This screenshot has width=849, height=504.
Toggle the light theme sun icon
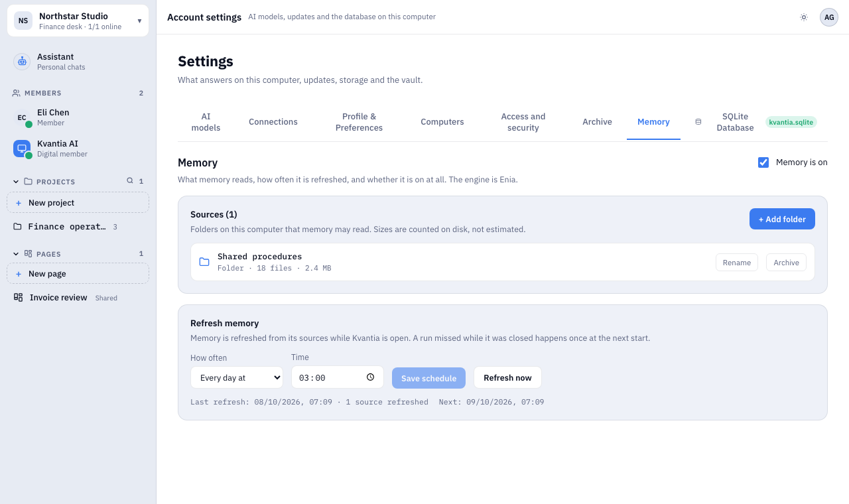(804, 17)
